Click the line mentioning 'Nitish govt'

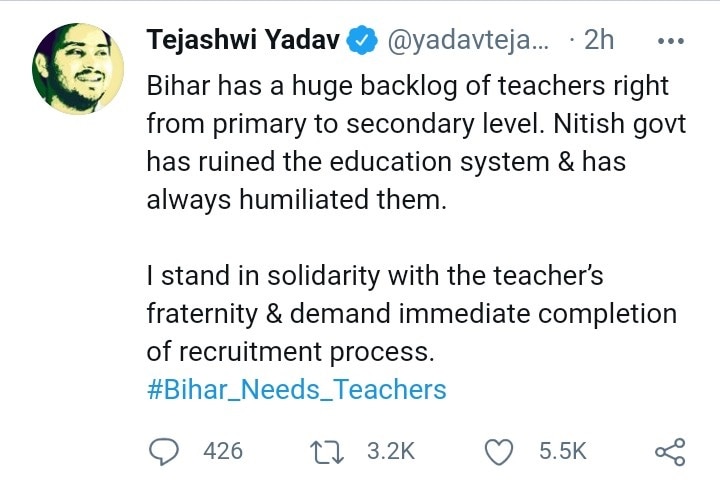(416, 124)
